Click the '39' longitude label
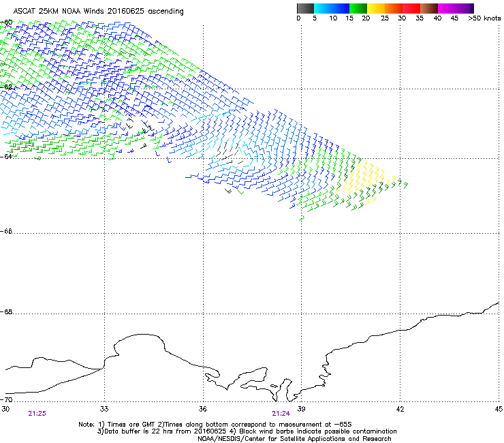 pos(301,409)
